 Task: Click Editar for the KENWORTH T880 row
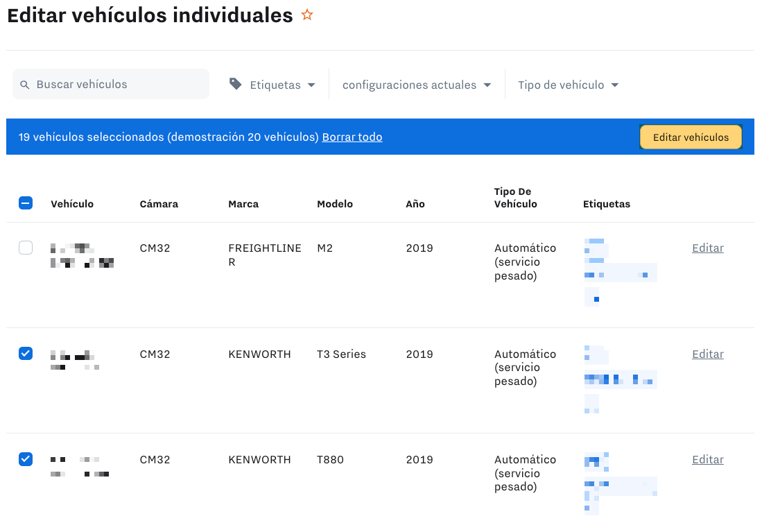(707, 459)
